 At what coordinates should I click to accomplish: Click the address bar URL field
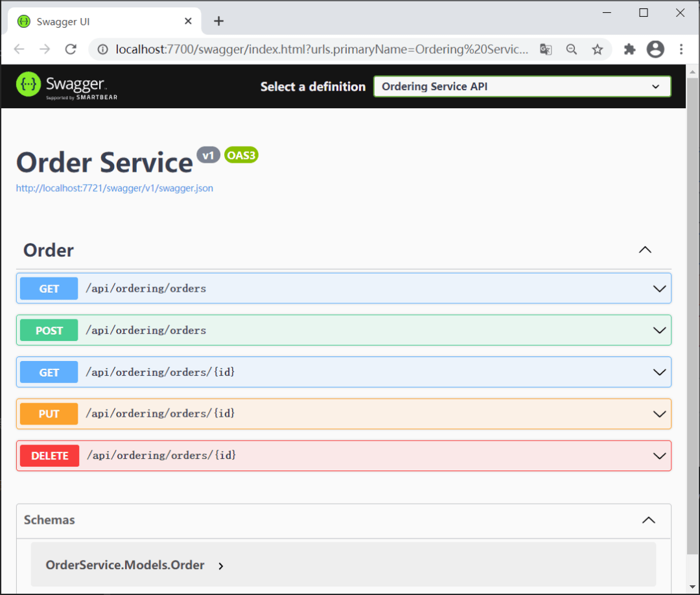[321, 49]
